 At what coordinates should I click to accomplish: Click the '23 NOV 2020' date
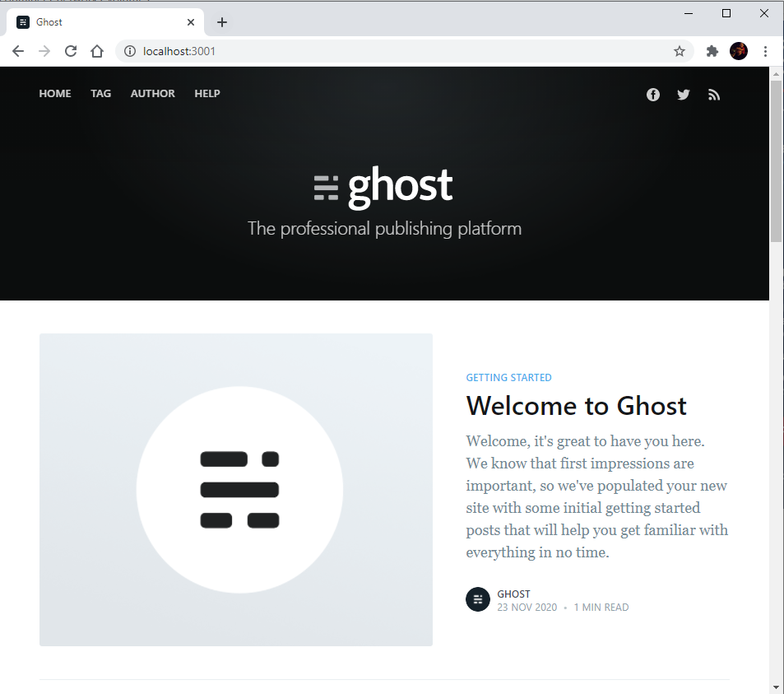pos(527,607)
